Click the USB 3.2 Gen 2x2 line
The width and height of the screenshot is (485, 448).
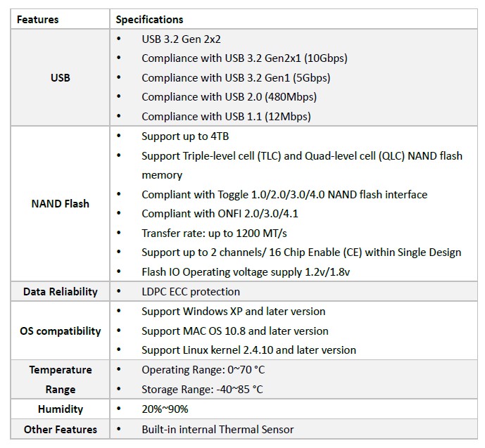181,39
